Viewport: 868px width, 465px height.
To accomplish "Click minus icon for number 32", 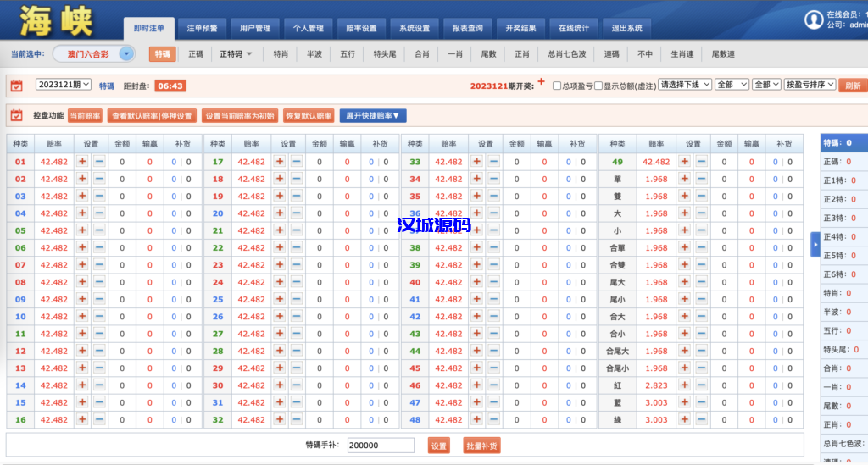I will (x=297, y=419).
